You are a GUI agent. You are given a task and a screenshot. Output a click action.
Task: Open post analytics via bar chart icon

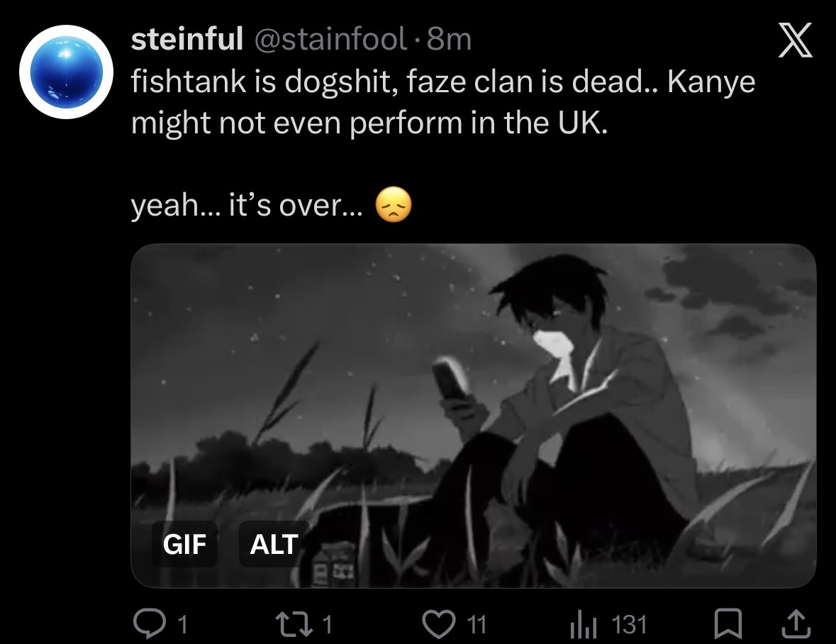584,625
